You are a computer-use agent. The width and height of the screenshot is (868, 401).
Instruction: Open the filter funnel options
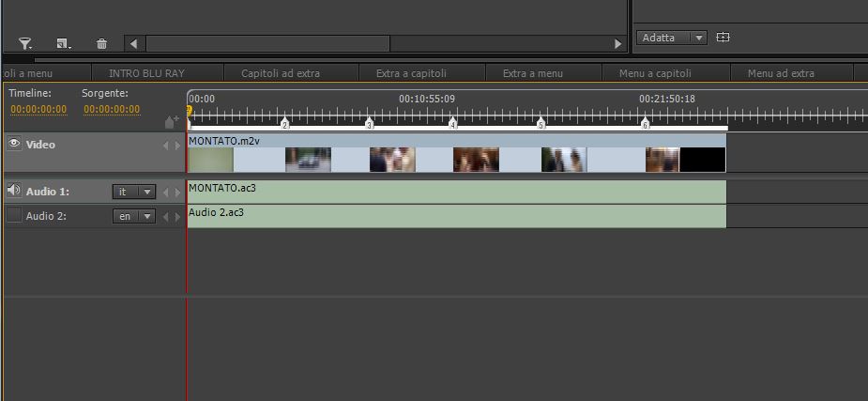click(25, 44)
